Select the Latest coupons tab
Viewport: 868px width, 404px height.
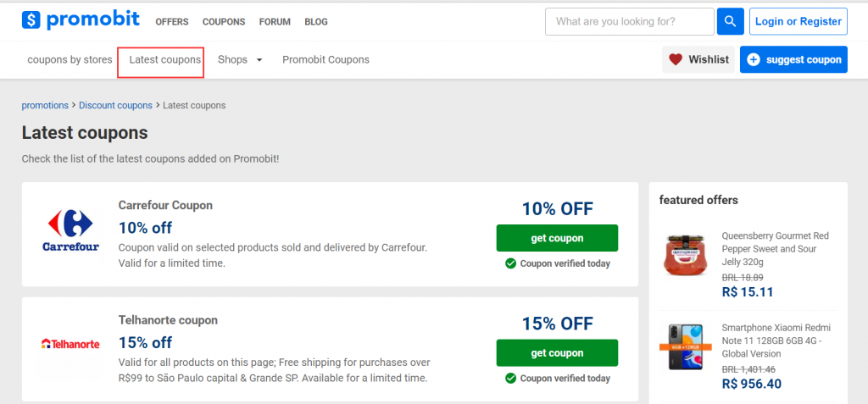165,60
